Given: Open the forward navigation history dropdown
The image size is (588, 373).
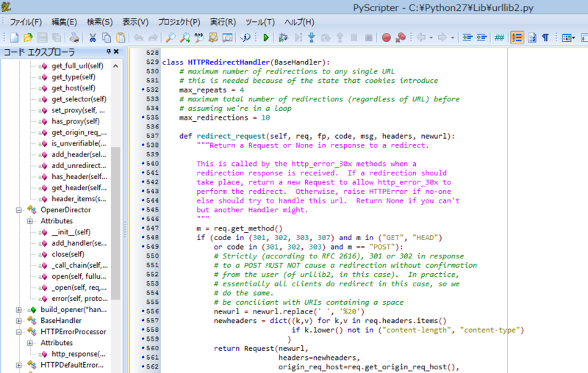Looking at the screenshot, I should click(x=453, y=38).
